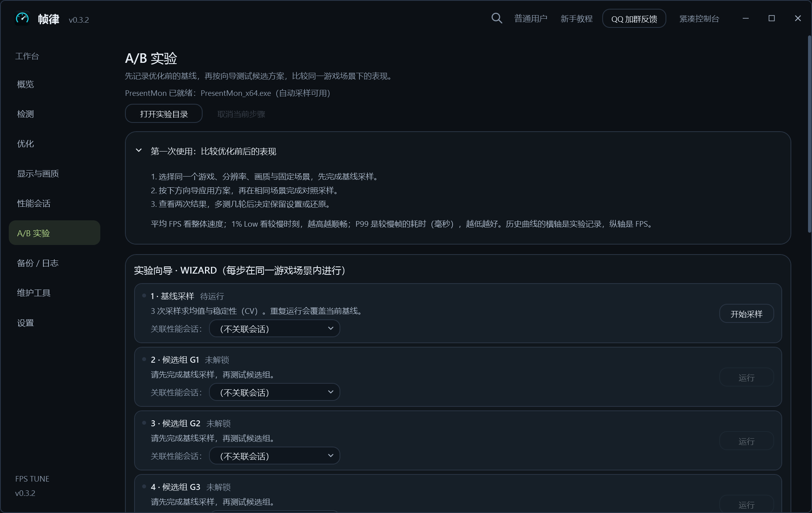Close the 帧律 window
Image resolution: width=812 pixels, height=513 pixels.
click(798, 18)
